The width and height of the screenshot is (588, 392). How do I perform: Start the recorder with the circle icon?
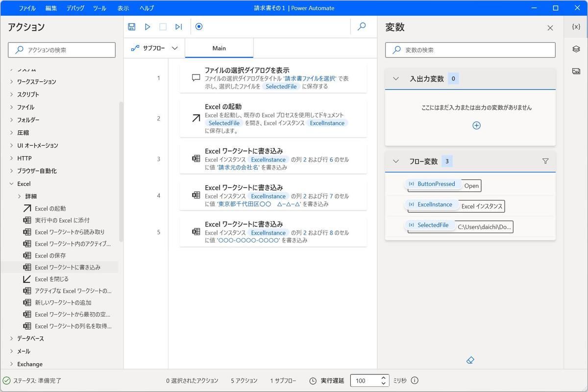(x=199, y=27)
